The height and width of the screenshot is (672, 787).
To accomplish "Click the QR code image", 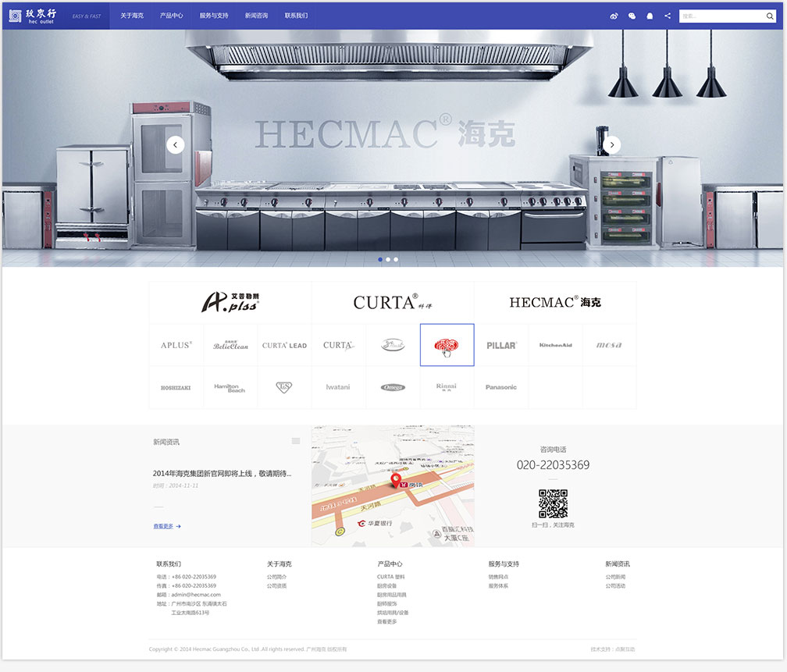I will [553, 503].
